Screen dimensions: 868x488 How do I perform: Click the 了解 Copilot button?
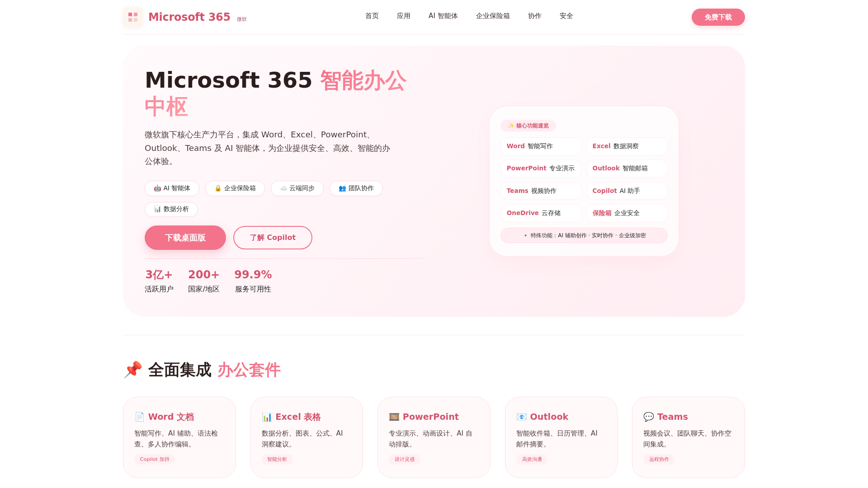click(273, 238)
